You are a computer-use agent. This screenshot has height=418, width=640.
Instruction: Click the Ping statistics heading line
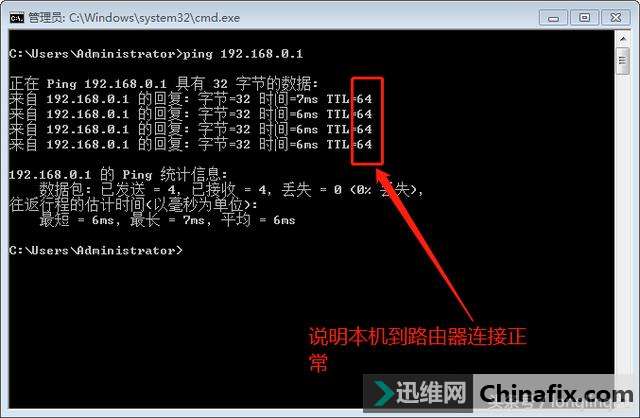(x=118, y=175)
